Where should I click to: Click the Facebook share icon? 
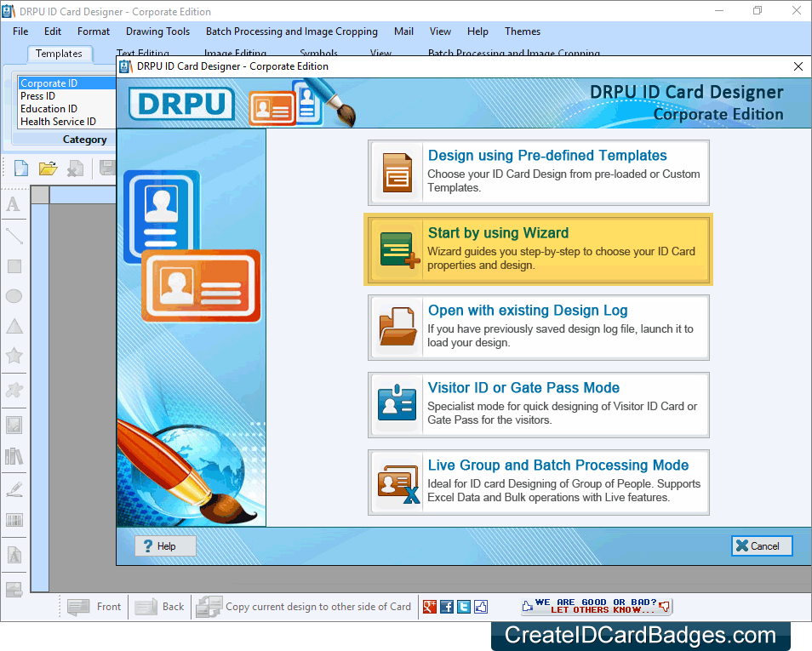pos(447,607)
